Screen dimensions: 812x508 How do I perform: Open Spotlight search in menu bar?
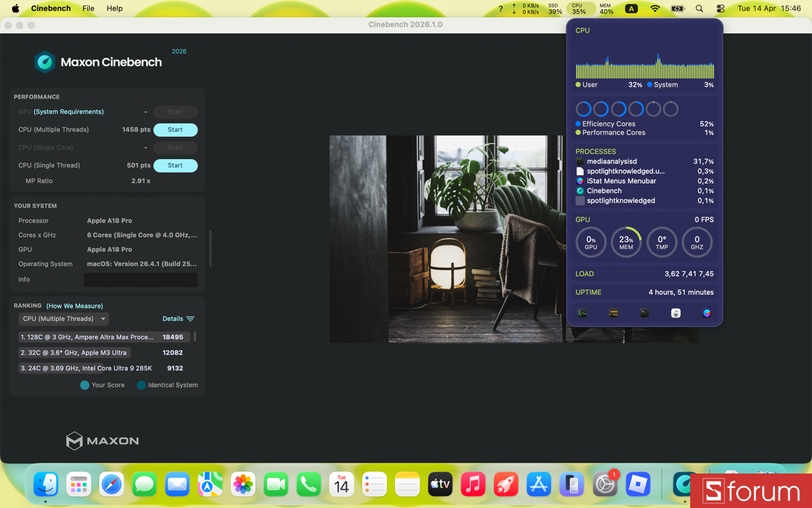click(699, 9)
